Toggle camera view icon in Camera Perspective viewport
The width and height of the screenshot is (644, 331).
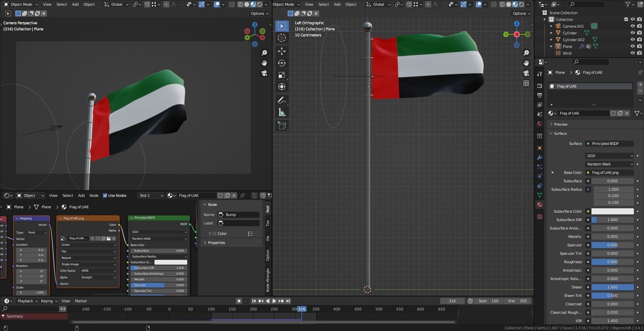[x=264, y=73]
